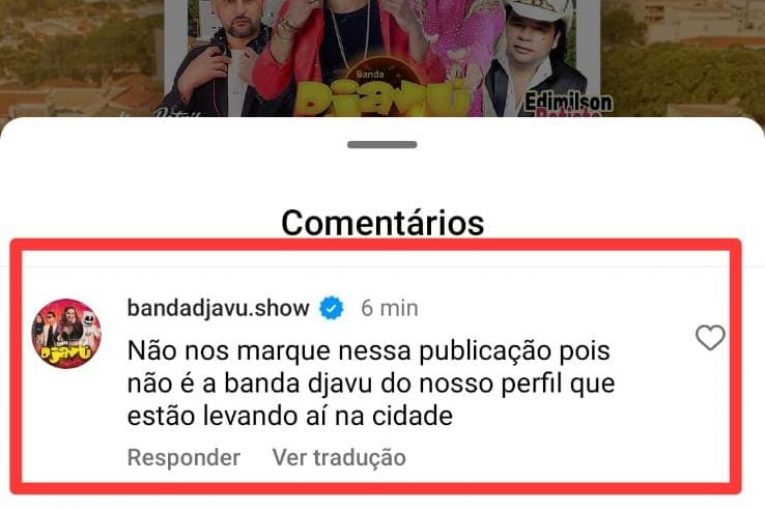The image size is (765, 510).
Task: Tap the gray handle atop the comments sheet
Action: click(x=382, y=144)
